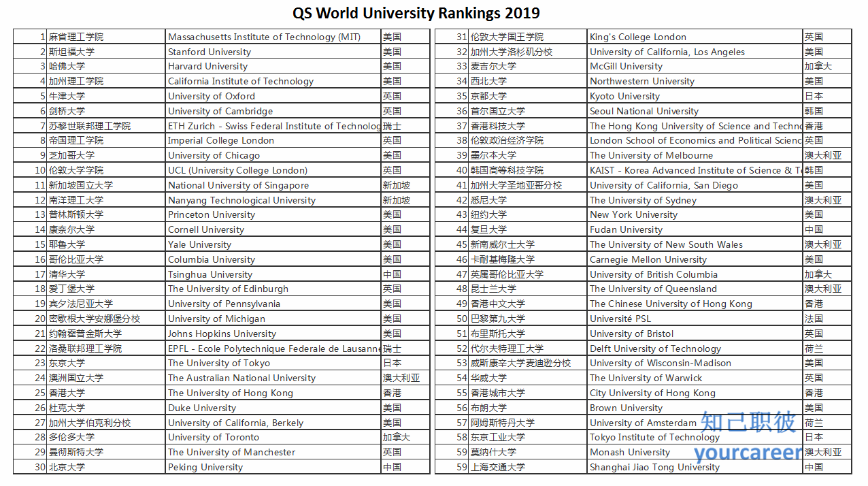Click the "Northwestern University" cell
The height and width of the screenshot is (486, 868).
(x=695, y=81)
